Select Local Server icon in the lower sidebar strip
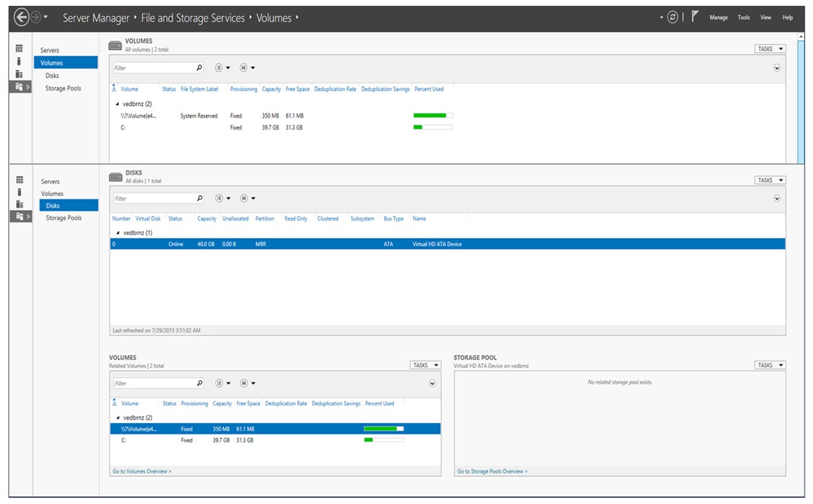This screenshot has height=504, width=813. (19, 192)
